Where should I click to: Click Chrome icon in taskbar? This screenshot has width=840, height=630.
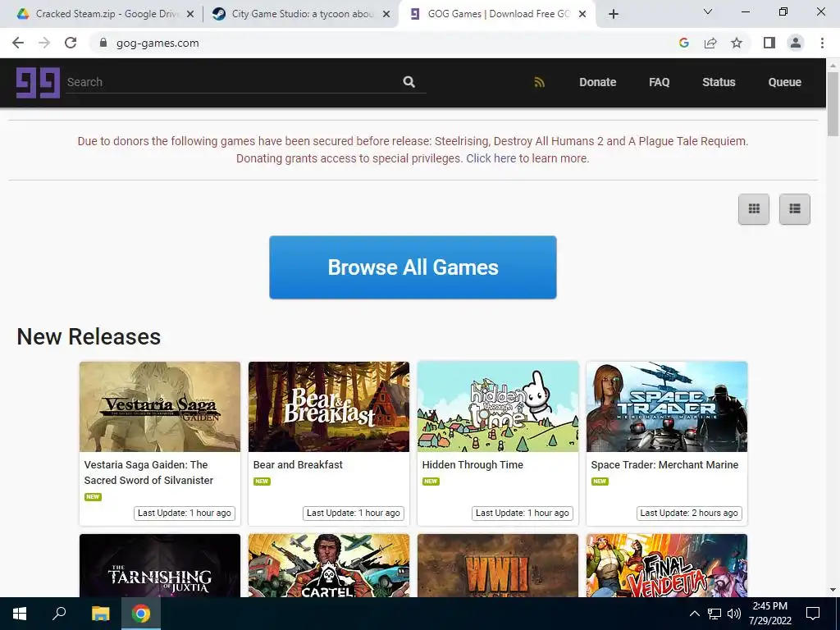(x=141, y=614)
